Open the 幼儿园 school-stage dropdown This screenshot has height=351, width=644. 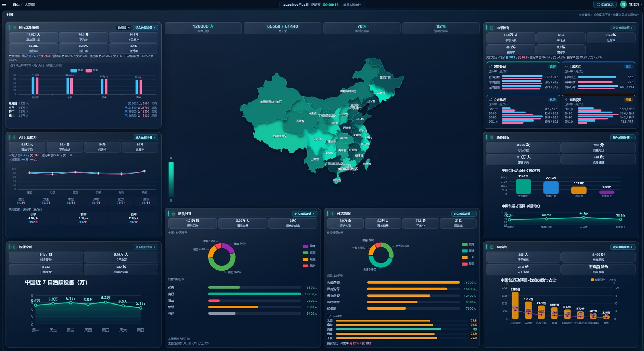tap(124, 28)
